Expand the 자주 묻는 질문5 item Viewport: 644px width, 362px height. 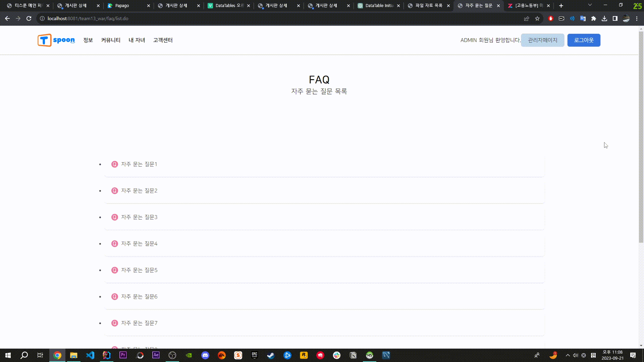click(139, 270)
